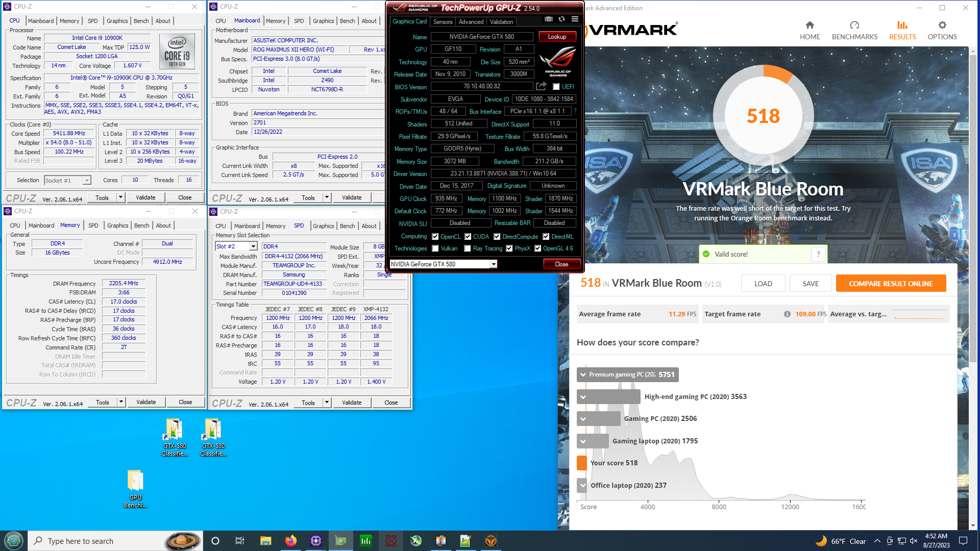Open the Tools dropdown arrow in the CPU-Z SPD window
This screenshot has height=551, width=980.
pyautogui.click(x=327, y=403)
